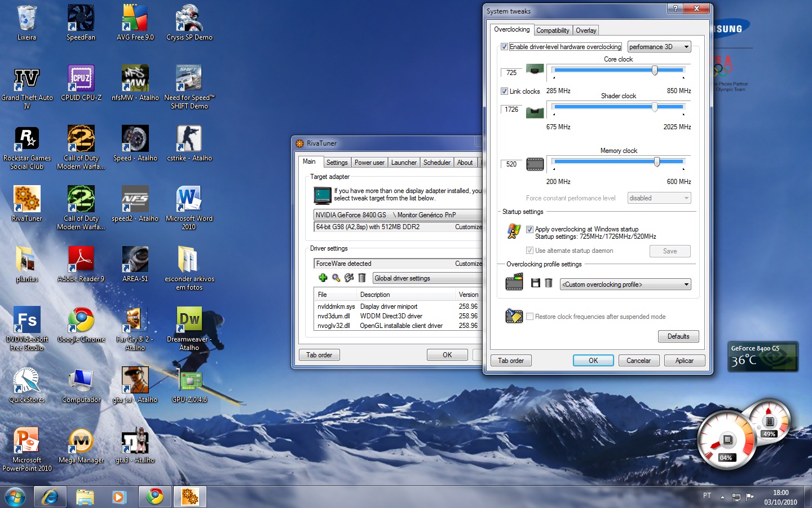The image size is (812, 508).
Task: Switch to the Power user tab in RivaTuner
Action: pyautogui.click(x=369, y=163)
